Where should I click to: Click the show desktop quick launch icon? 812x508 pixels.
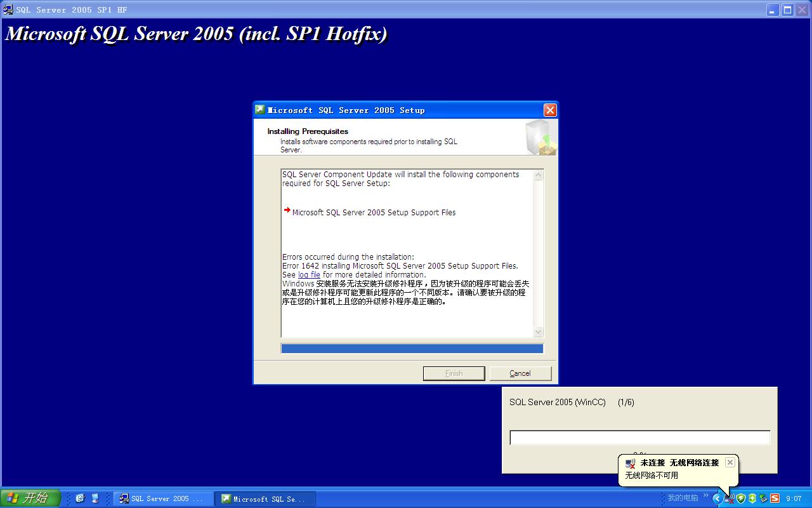95,498
